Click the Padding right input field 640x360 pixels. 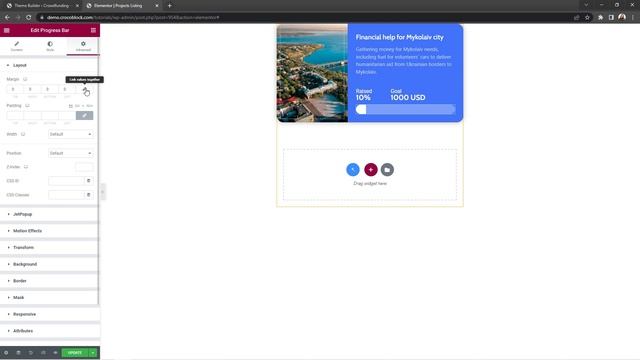tap(32, 116)
